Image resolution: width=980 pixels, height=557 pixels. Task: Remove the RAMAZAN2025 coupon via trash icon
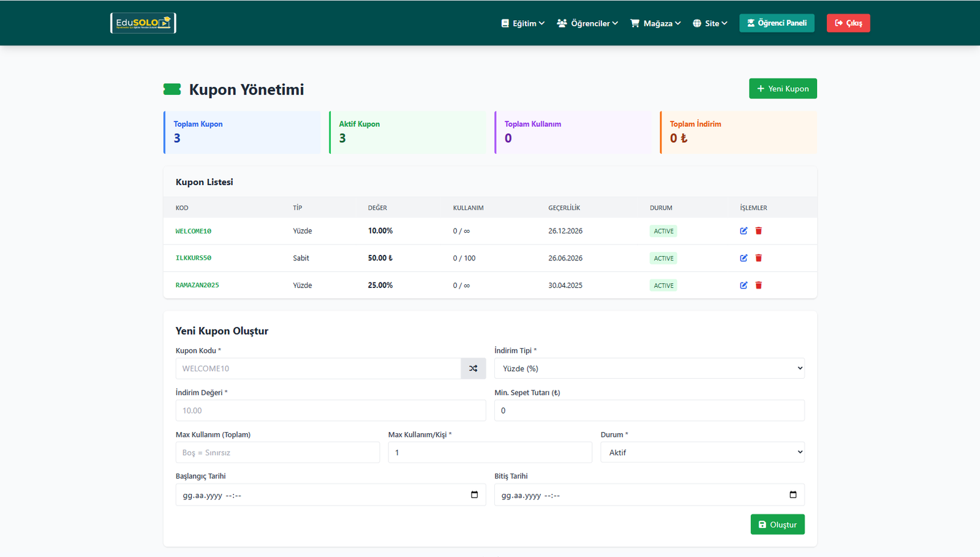point(758,286)
